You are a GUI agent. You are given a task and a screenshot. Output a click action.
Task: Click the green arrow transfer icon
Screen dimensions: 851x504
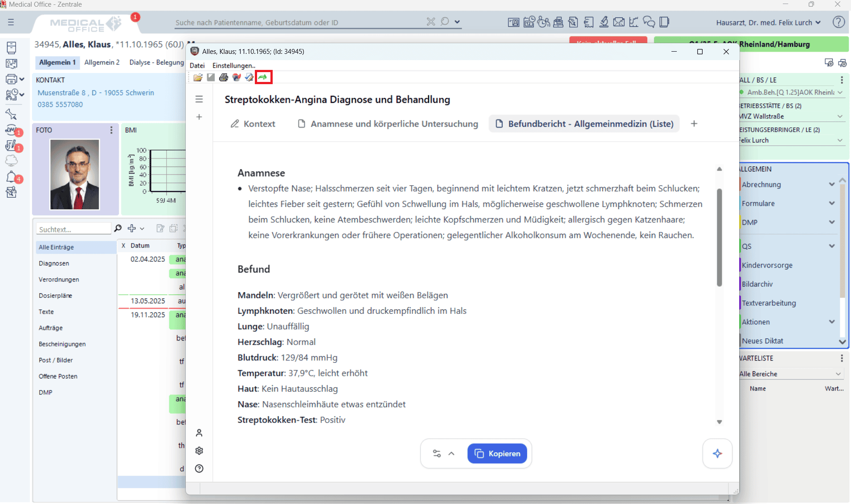263,77
